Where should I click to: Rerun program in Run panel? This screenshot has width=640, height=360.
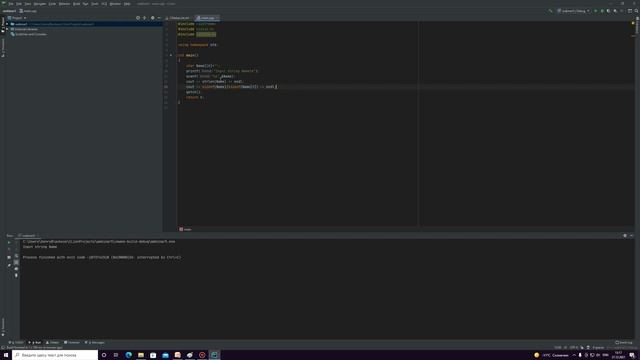click(9, 242)
